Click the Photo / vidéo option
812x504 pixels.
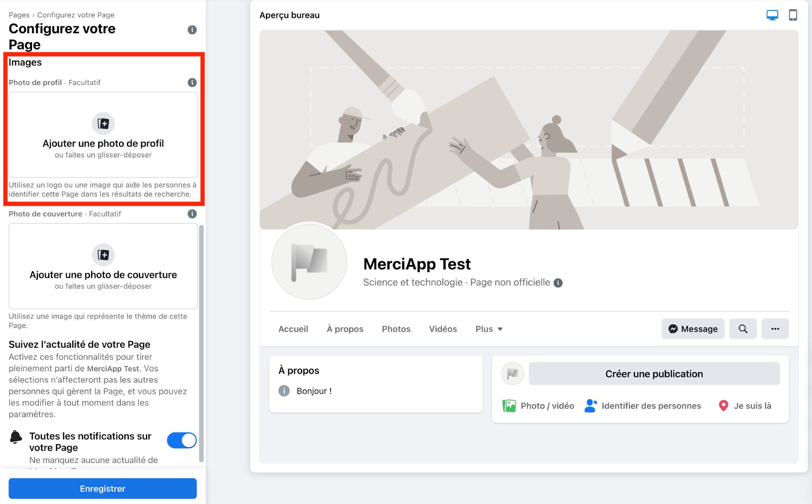click(x=538, y=406)
